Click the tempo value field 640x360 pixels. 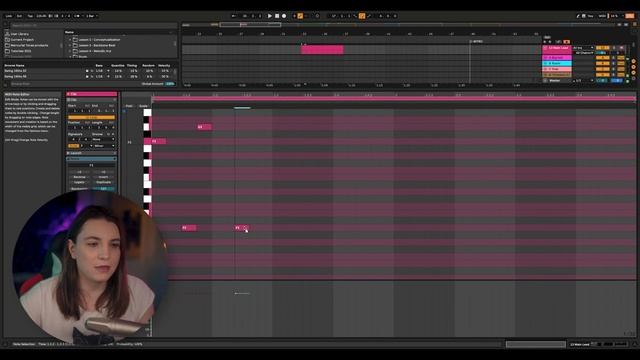41,16
